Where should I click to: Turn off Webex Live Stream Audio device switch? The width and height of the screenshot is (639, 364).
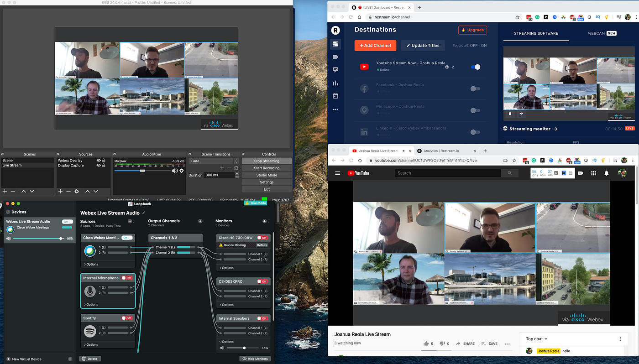pyautogui.click(x=67, y=222)
